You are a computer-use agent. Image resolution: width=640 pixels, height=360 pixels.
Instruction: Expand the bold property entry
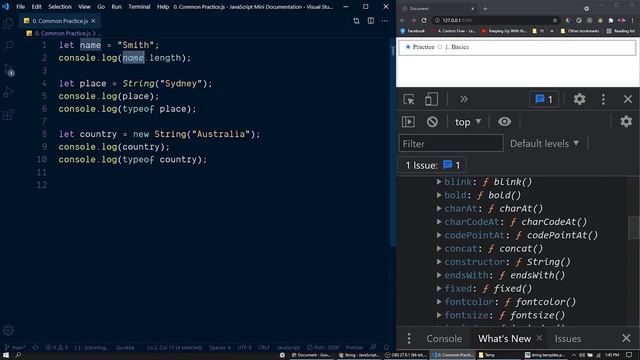[x=439, y=195]
